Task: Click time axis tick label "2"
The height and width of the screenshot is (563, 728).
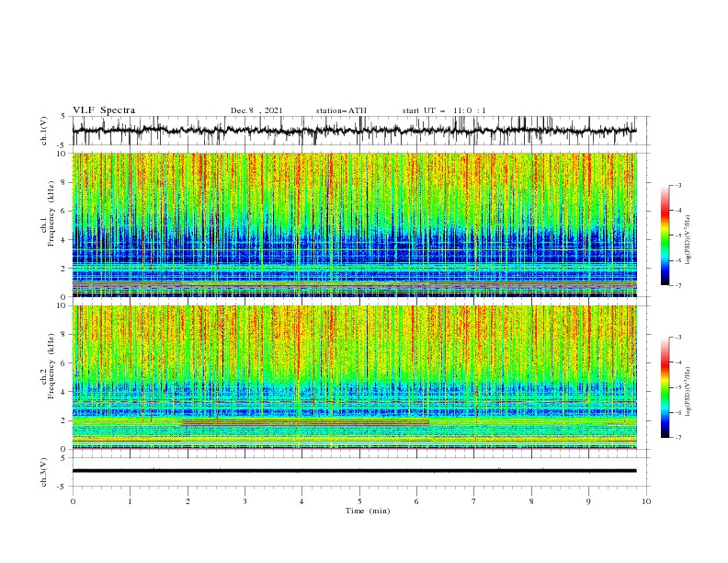Action: 188,501
